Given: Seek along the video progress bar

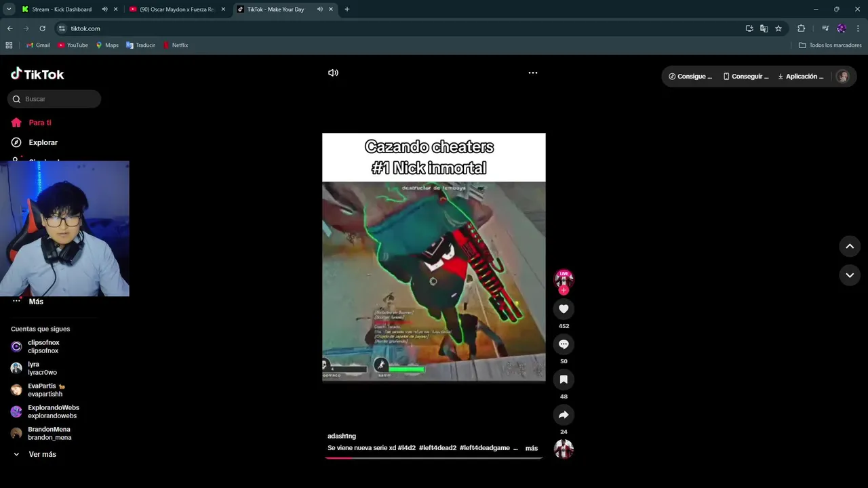Looking at the screenshot, I should point(434,458).
